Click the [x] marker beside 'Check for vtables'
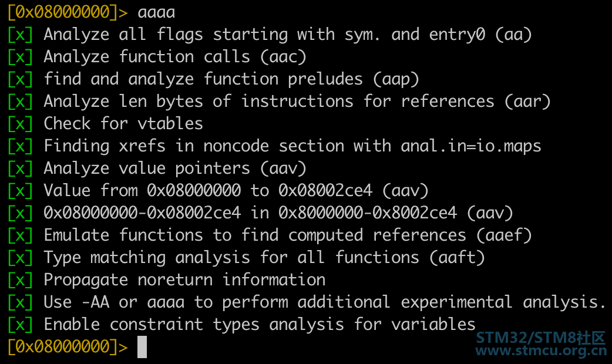The width and height of the screenshot is (612, 364). [21, 124]
